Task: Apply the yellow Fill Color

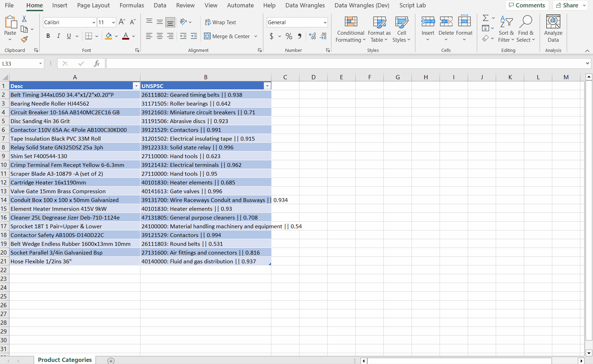Action: [x=108, y=36]
